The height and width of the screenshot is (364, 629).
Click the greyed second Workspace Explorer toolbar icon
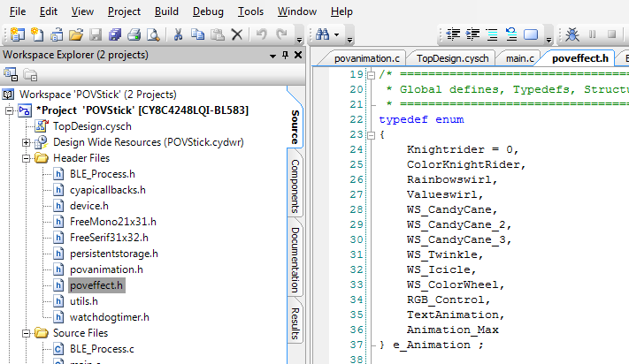point(30,74)
